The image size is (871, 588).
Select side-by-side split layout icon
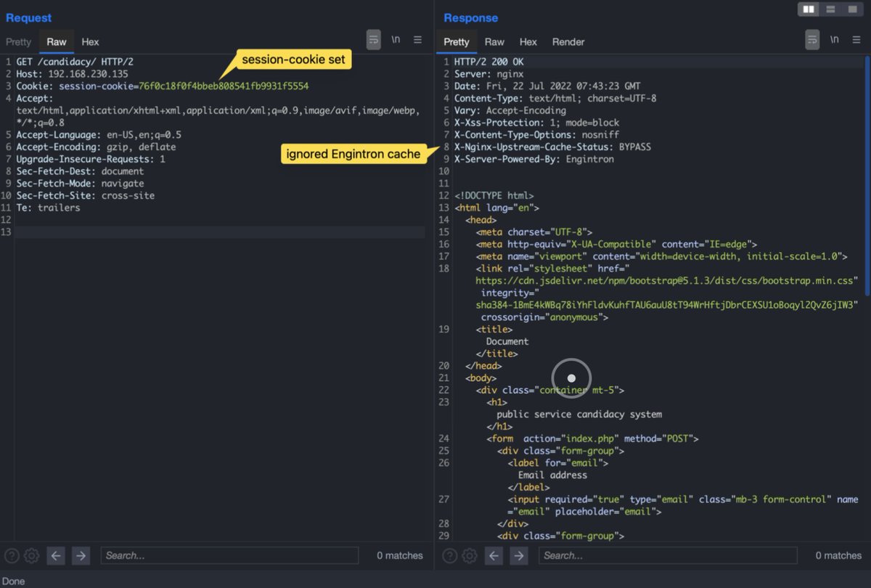click(808, 9)
